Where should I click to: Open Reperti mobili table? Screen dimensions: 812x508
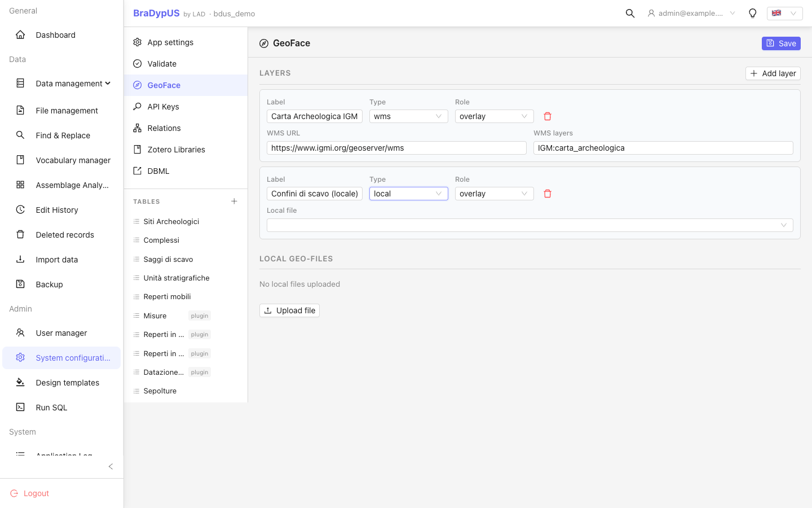click(186, 296)
